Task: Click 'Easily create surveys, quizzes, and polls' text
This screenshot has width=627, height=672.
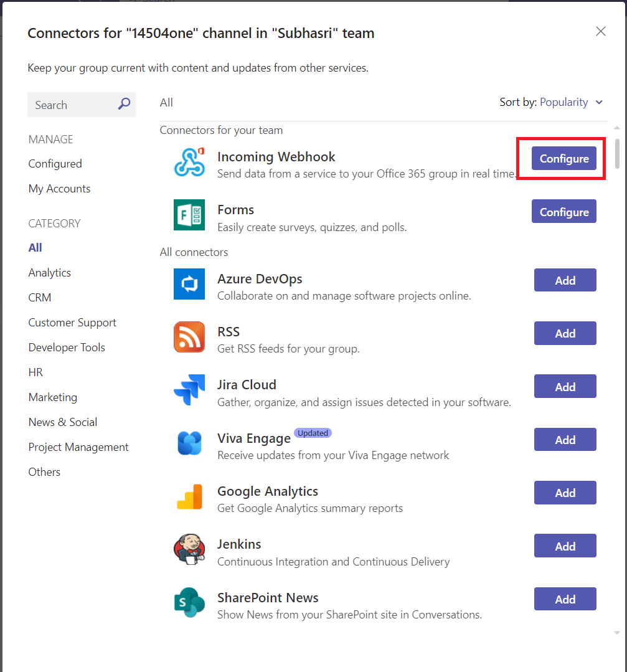Action: (x=311, y=227)
